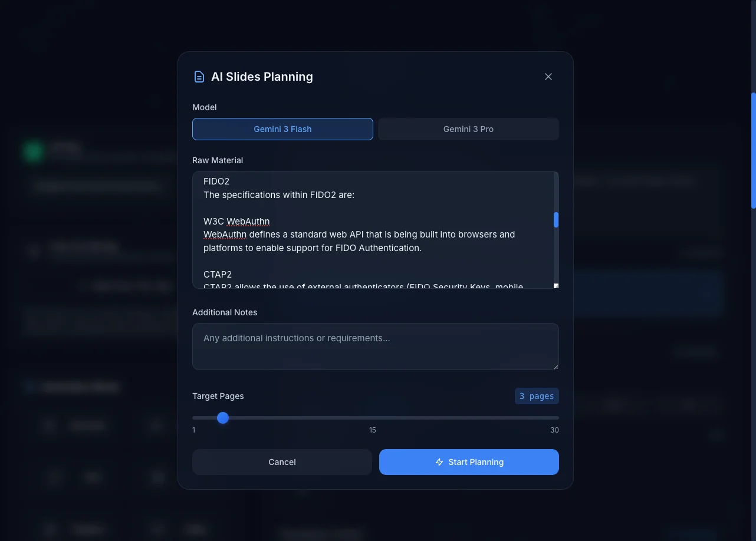Click the resize grip of the Raw Material box
Image resolution: width=756 pixels, height=541 pixels.
point(555,285)
